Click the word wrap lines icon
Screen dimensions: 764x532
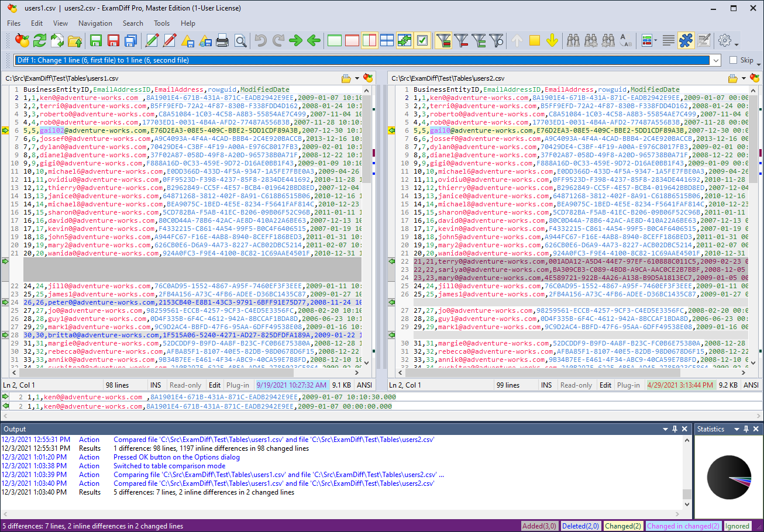pos(669,40)
